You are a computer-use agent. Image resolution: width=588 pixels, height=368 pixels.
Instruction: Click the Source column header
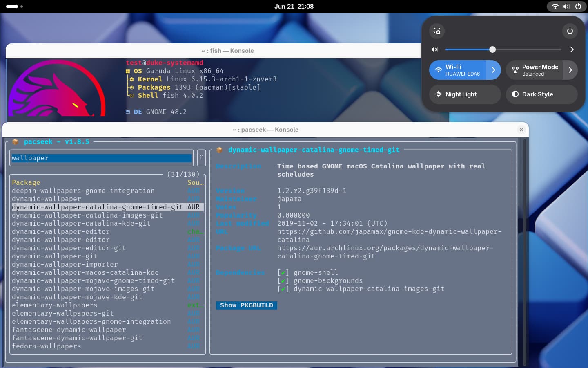195,183
